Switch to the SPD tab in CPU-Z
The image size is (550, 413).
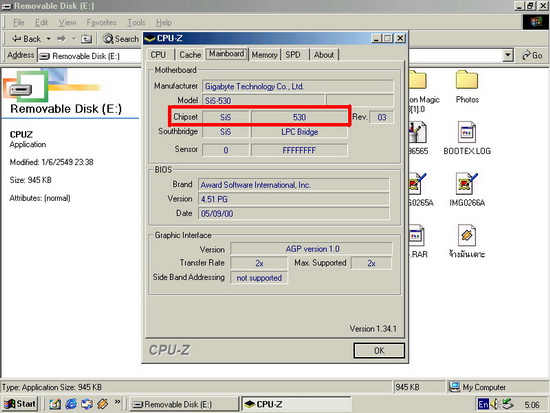[293, 55]
